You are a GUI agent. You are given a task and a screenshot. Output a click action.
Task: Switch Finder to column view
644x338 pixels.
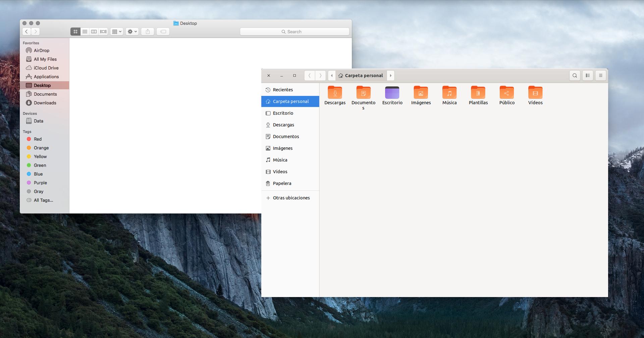94,31
